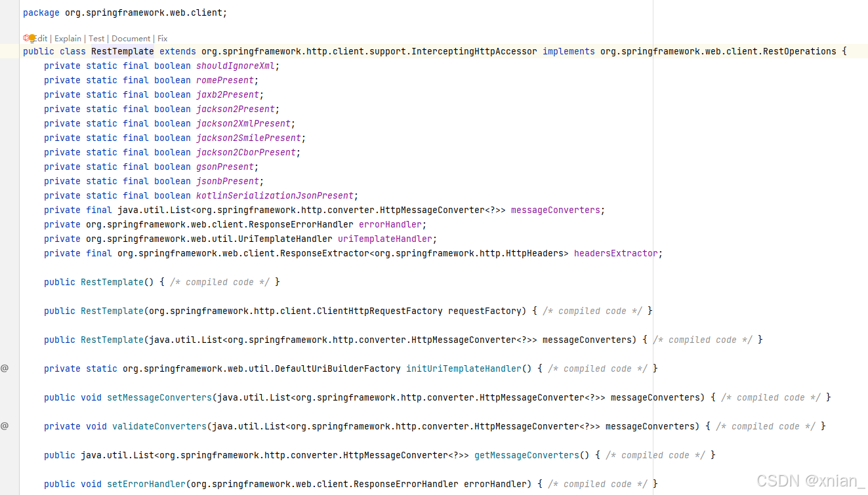Click the Edit inline action link
Viewport: 868px width, 495px height.
[39, 38]
